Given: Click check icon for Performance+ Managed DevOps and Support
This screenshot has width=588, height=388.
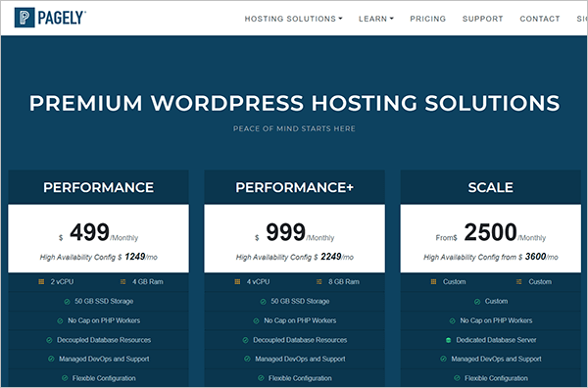Looking at the screenshot, I should [x=247, y=359].
